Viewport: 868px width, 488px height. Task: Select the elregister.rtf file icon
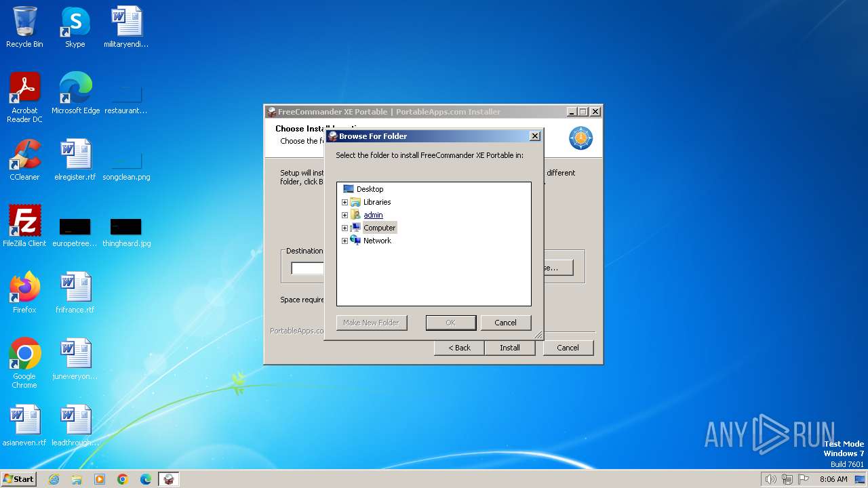[x=75, y=161]
